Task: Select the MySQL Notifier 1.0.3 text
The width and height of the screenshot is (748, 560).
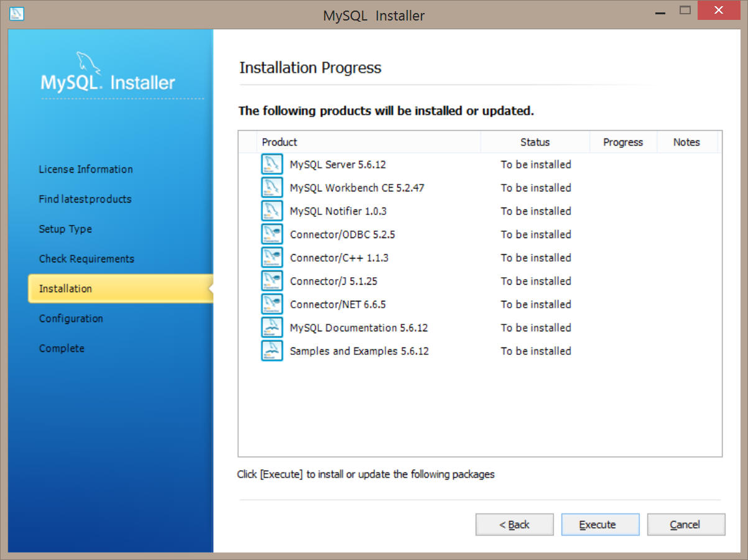Action: point(338,211)
